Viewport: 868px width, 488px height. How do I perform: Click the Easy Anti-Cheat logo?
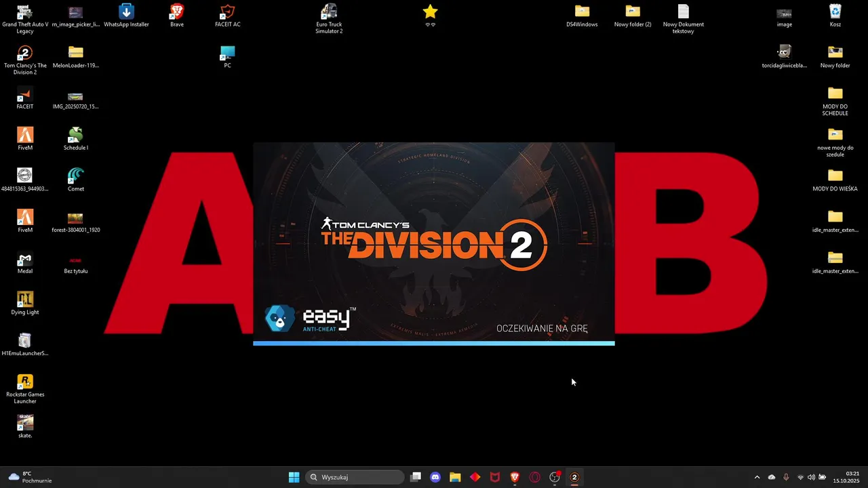[x=310, y=319]
